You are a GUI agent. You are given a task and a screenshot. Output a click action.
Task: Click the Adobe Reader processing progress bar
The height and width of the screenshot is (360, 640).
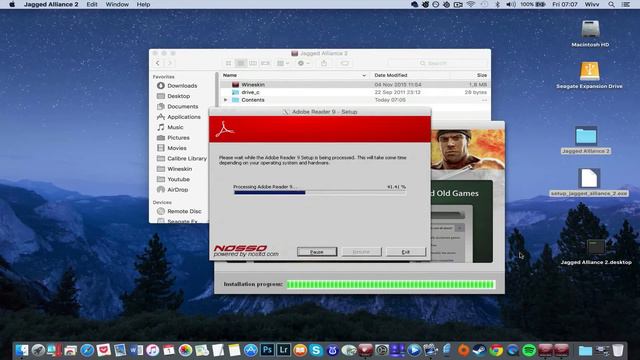320,192
